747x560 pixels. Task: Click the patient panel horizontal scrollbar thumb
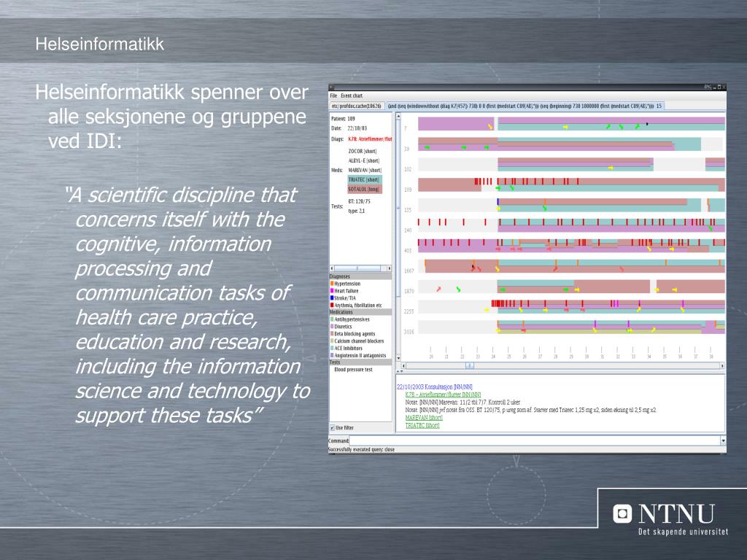[357, 268]
